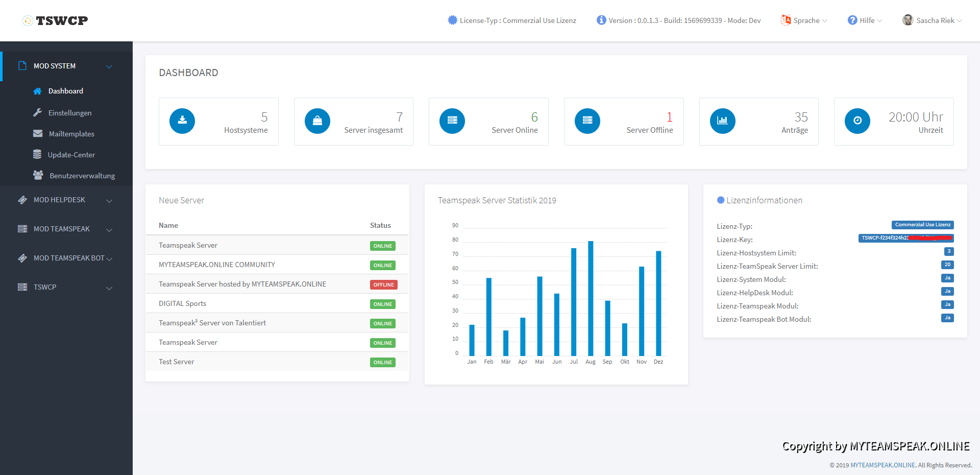Open Einstellungen in the sidebar

click(70, 113)
